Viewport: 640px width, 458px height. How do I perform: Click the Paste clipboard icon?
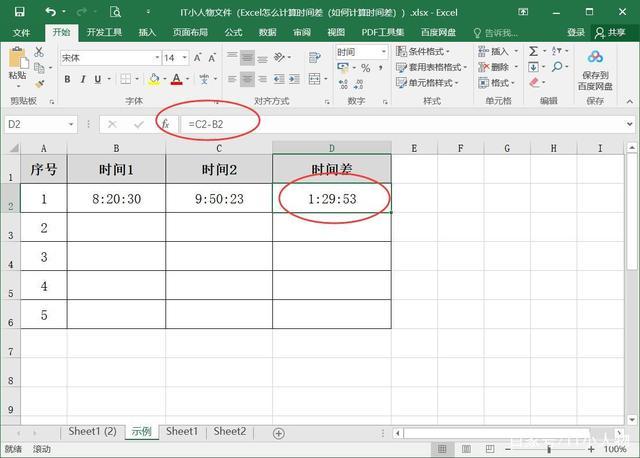click(18, 58)
